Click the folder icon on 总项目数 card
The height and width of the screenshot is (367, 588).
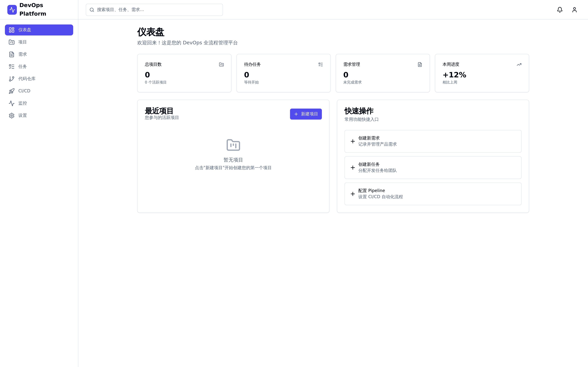[221, 64]
